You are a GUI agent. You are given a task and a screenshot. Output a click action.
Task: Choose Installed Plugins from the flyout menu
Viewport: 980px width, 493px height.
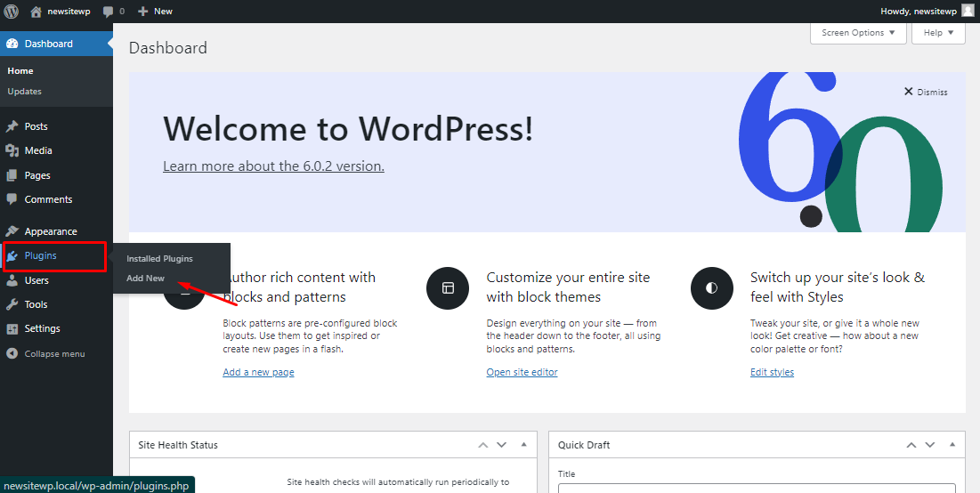[159, 259]
